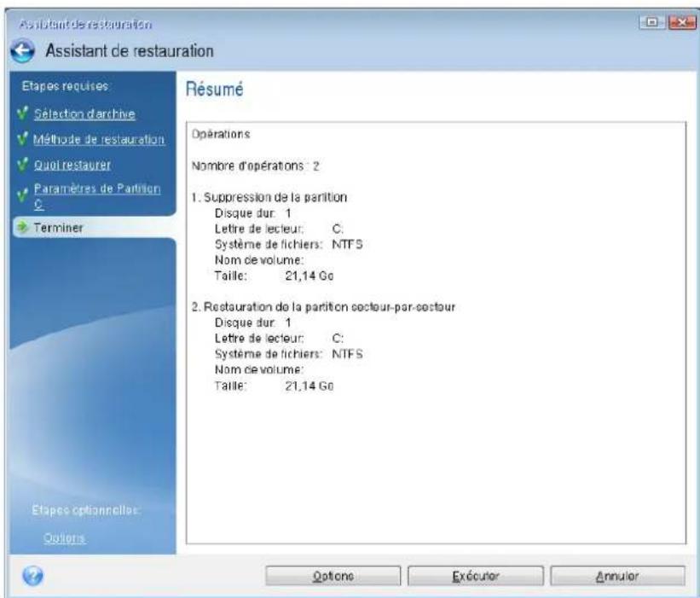Image resolution: width=700 pixels, height=598 pixels.
Task: Click the green arrow beside 'Terminer'
Action: click(22, 227)
